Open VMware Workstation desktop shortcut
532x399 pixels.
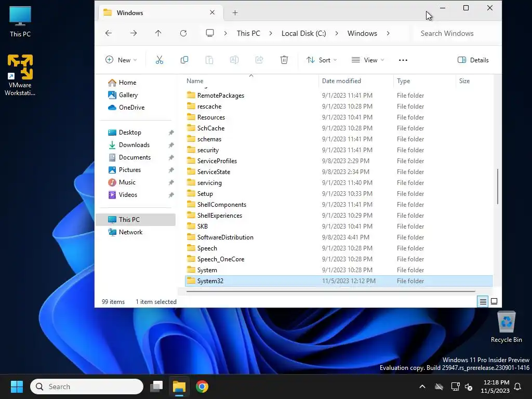click(x=20, y=75)
